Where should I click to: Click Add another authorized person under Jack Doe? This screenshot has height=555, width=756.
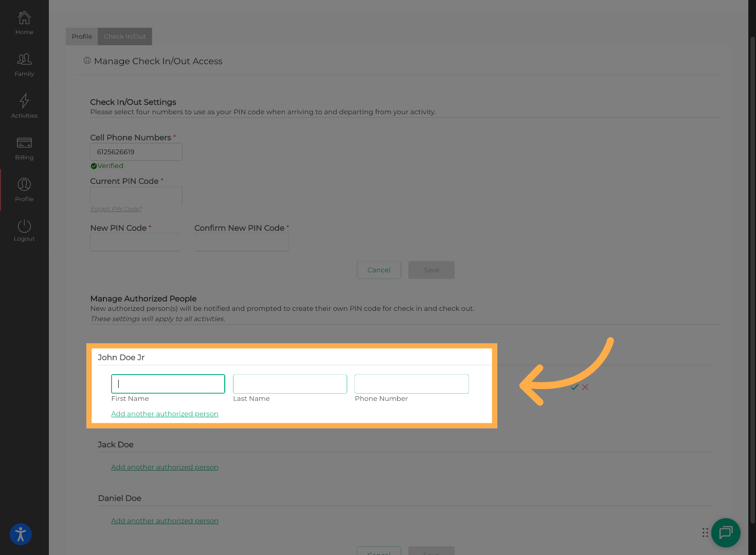coord(165,467)
